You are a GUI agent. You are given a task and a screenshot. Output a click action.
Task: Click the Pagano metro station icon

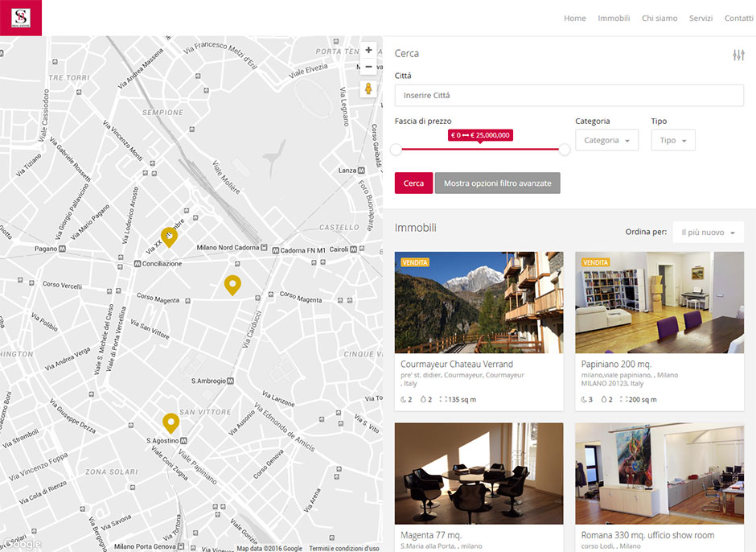62,249
